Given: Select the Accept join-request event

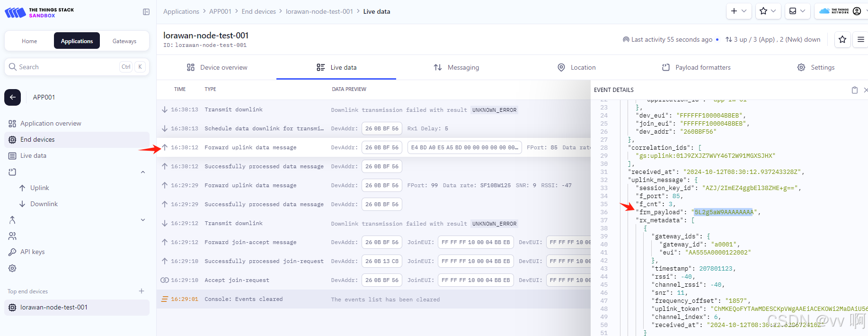Looking at the screenshot, I should click(373, 280).
